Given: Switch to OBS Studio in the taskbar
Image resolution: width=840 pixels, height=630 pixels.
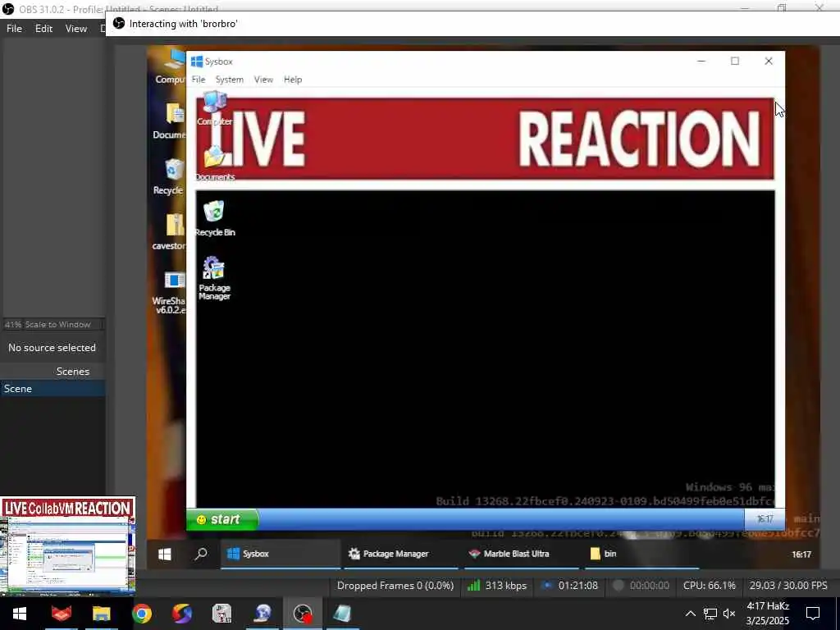Looking at the screenshot, I should coord(303,614).
